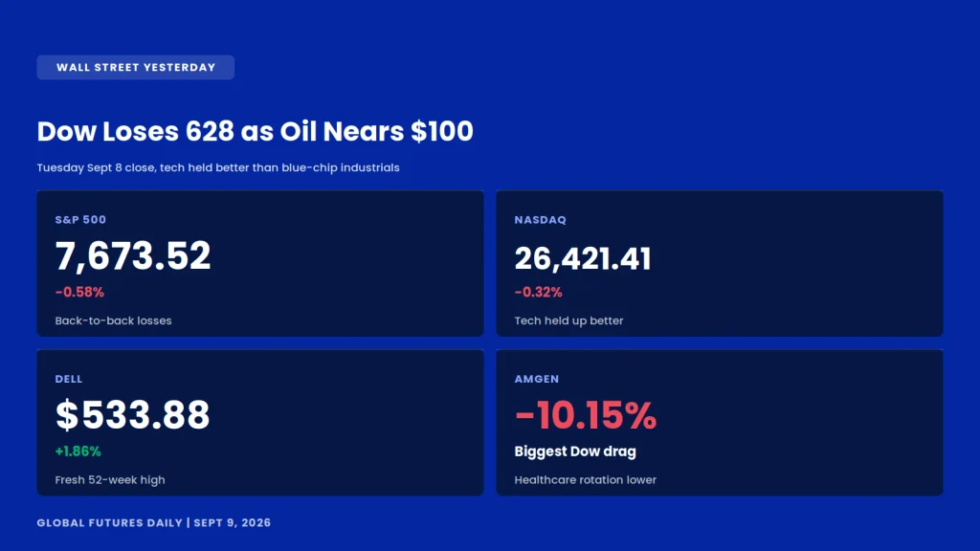This screenshot has height=551, width=980.
Task: Click the Fresh 52-week high caption
Action: pos(110,480)
